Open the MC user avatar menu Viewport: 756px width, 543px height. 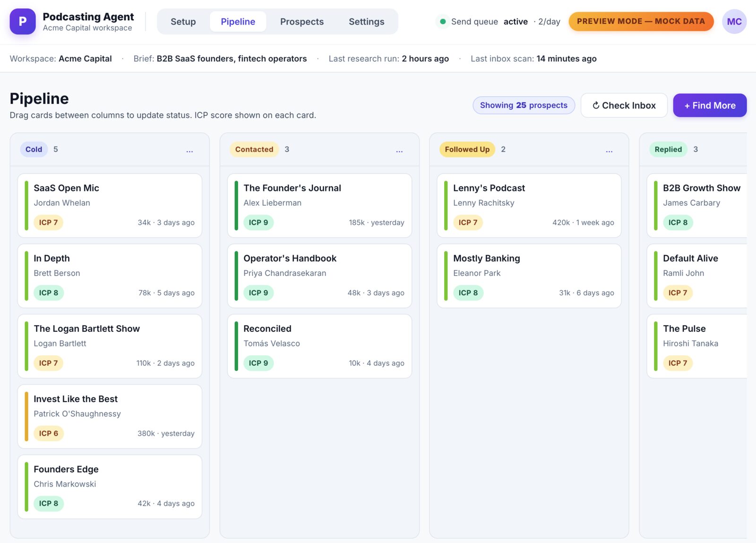click(734, 21)
